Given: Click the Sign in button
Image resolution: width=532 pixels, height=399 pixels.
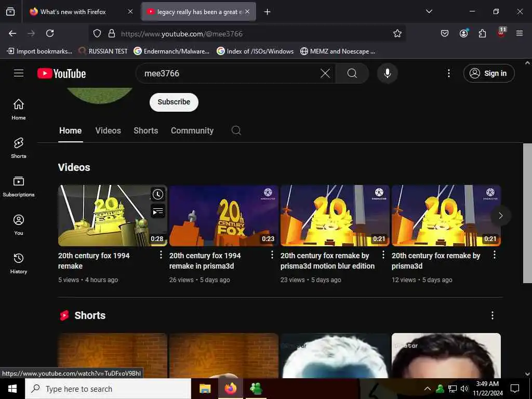Looking at the screenshot, I should coord(488,73).
